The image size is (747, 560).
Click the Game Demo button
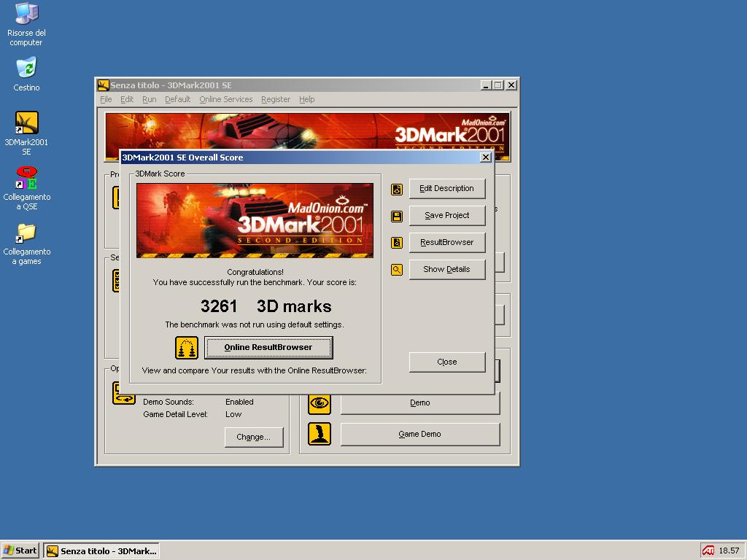(419, 435)
